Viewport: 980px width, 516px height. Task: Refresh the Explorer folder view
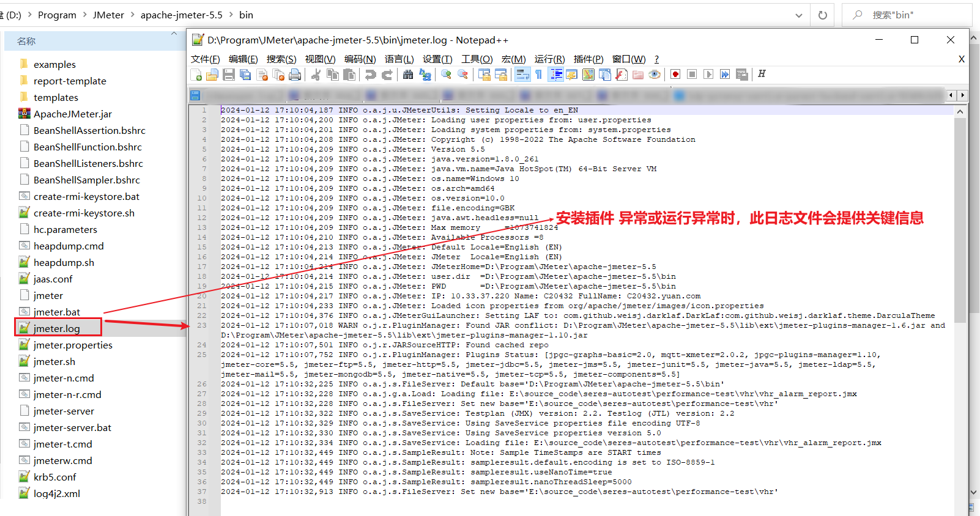click(822, 15)
